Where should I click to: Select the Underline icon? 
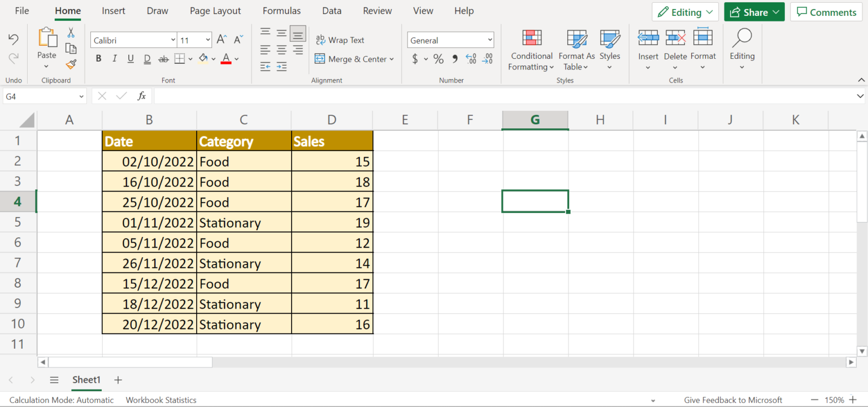(131, 58)
